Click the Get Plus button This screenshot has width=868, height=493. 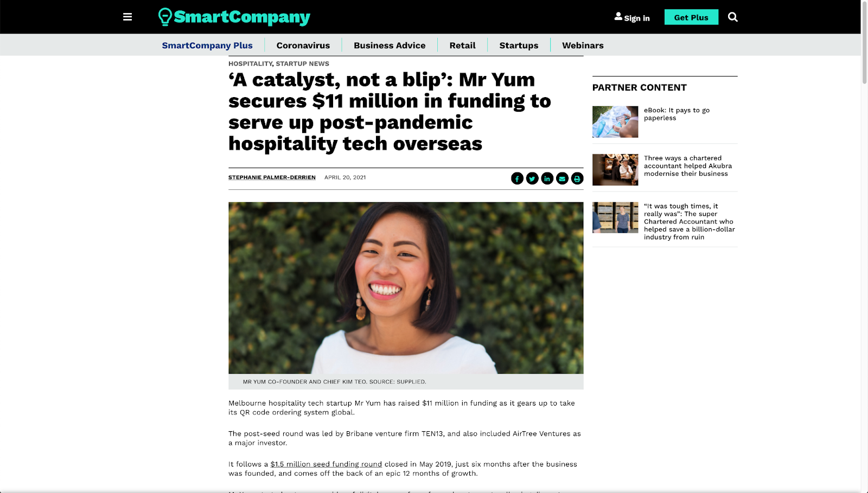[x=691, y=17]
